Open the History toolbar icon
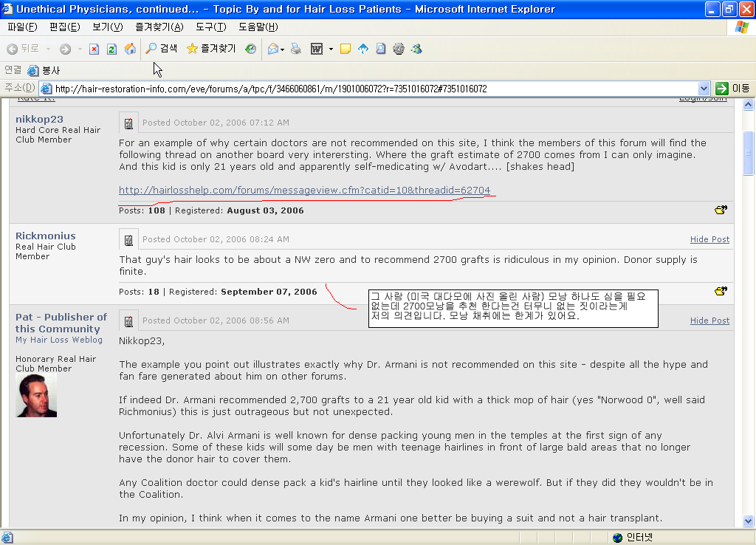Viewport: 756px width, 545px height. click(x=250, y=49)
